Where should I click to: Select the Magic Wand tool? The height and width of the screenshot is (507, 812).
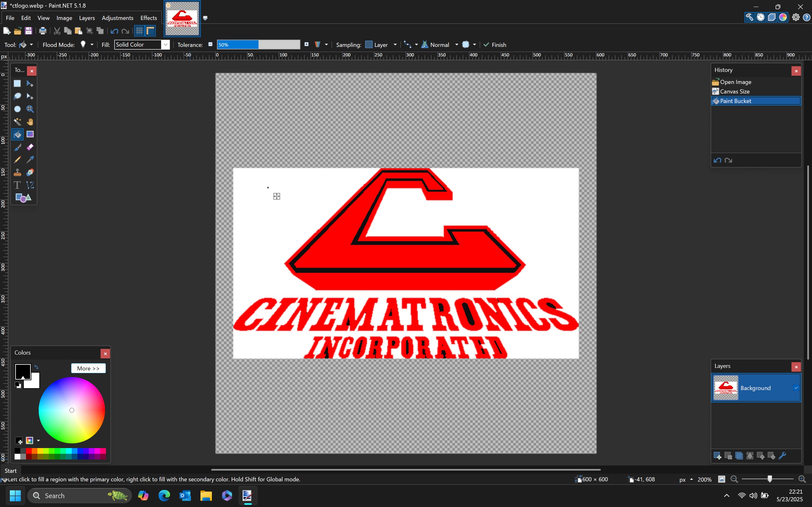pos(17,122)
